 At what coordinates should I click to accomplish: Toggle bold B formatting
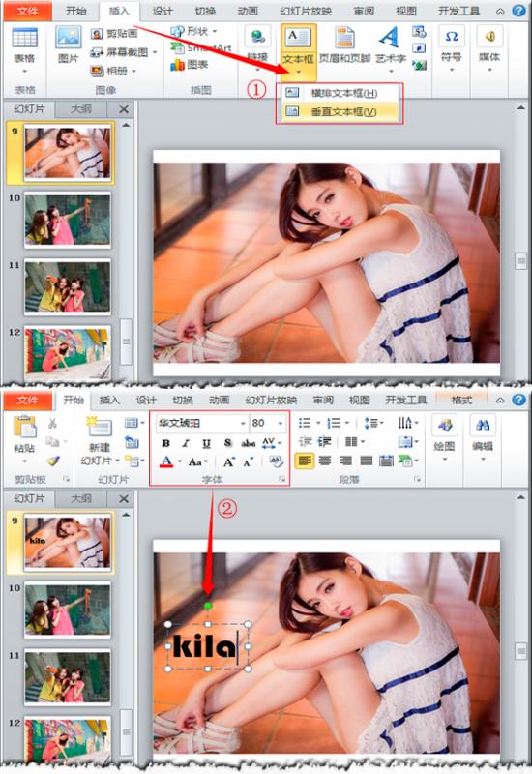(x=165, y=443)
